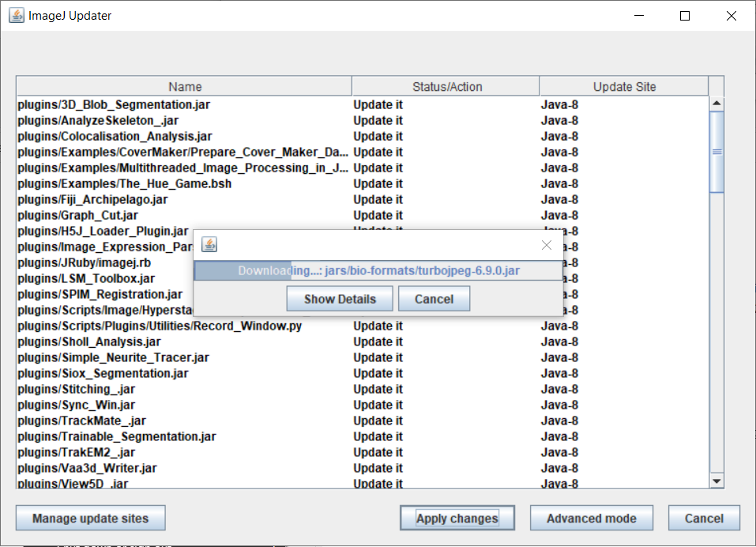Select plugins/TrakEM2_.jar row
Viewport: 756px width, 547px height.
click(x=363, y=452)
